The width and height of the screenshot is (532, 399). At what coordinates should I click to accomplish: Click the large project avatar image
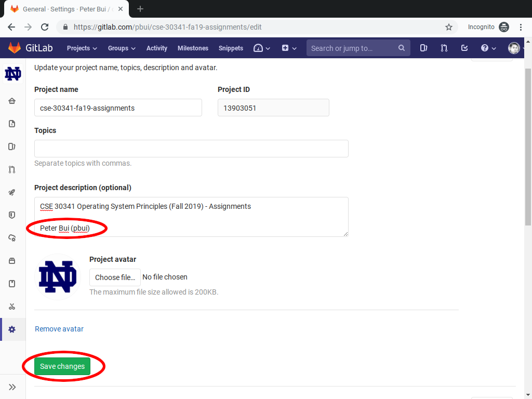click(58, 277)
